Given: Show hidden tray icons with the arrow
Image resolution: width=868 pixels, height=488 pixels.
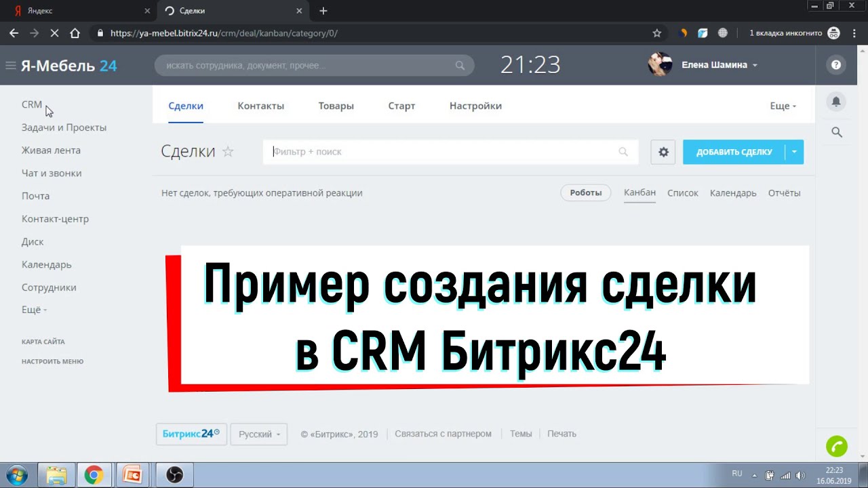Looking at the screenshot, I should coord(756,475).
